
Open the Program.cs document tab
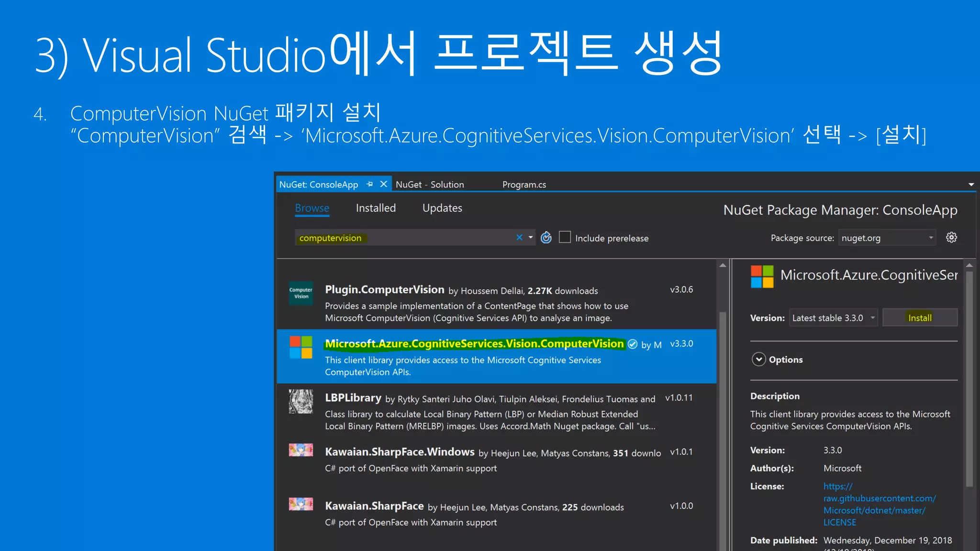click(524, 185)
